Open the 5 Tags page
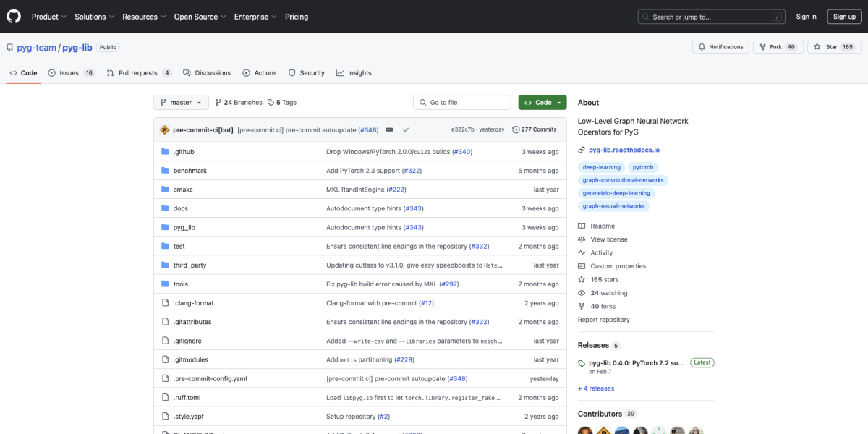The height and width of the screenshot is (434, 868). pos(282,103)
